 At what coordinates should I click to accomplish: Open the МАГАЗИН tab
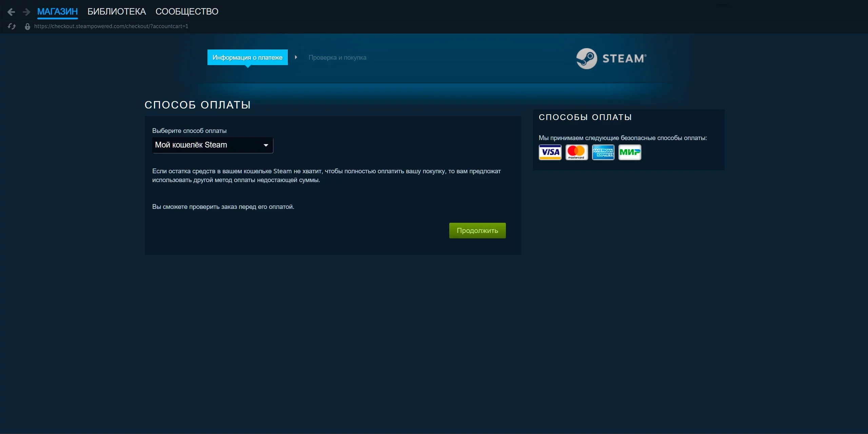pyautogui.click(x=57, y=12)
